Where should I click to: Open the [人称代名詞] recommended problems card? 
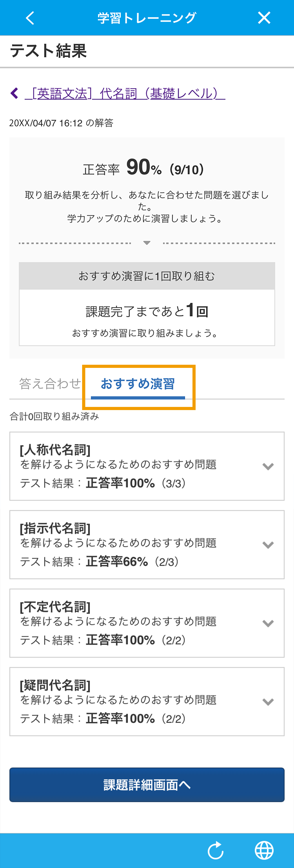point(147,466)
